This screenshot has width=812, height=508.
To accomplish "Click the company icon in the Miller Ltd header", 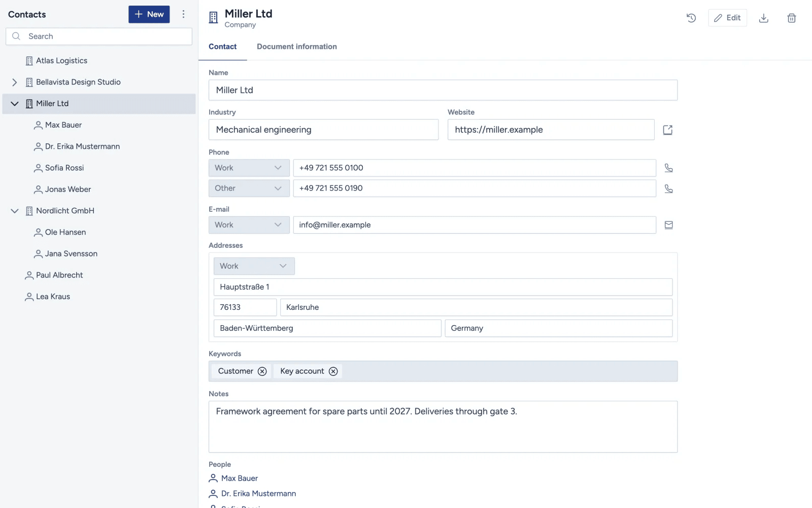I will (x=214, y=18).
